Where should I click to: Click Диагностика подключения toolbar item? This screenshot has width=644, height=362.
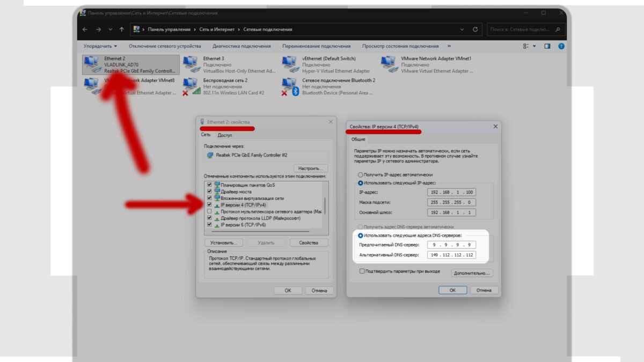241,46
